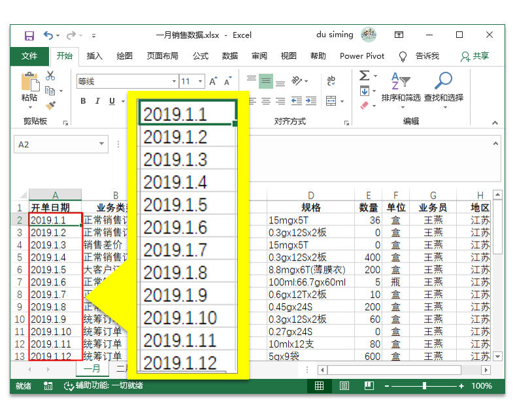Click Merge and Center icon
The height and width of the screenshot is (420, 515).
pyautogui.click(x=331, y=101)
